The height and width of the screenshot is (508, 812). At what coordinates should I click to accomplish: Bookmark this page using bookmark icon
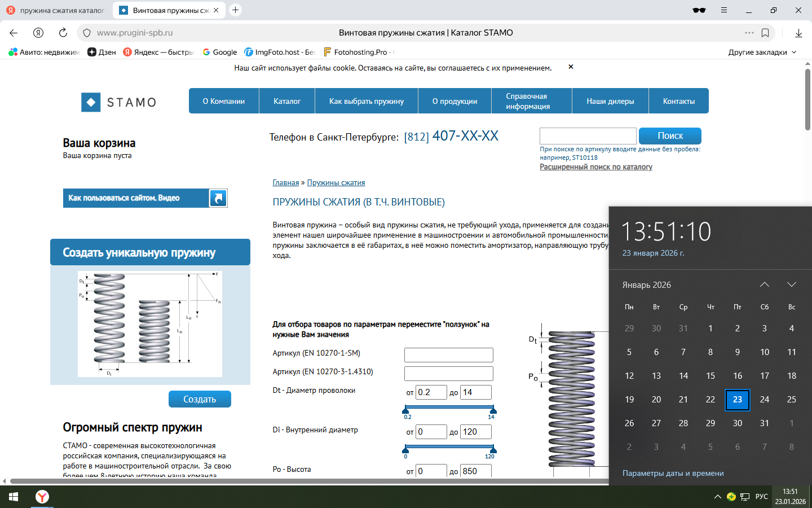click(765, 33)
